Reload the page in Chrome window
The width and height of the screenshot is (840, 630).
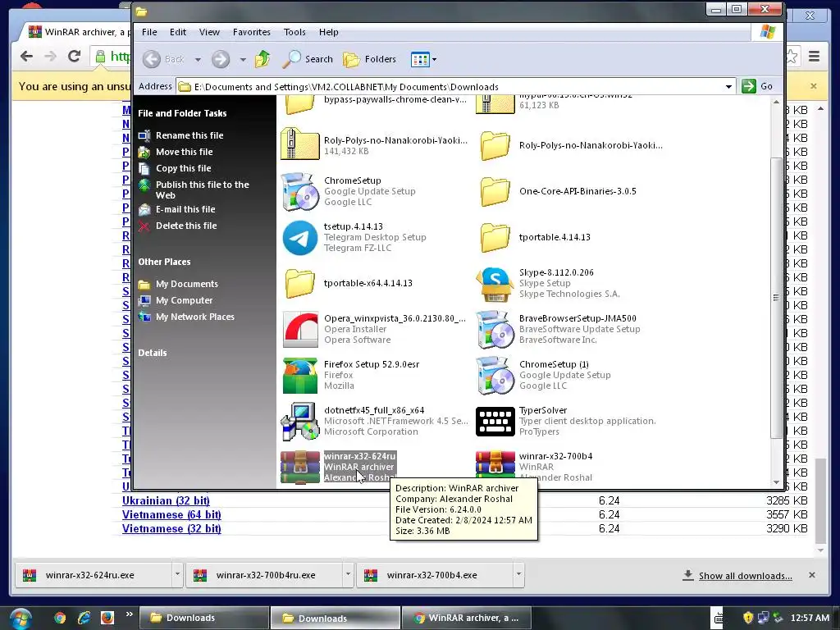point(74,56)
